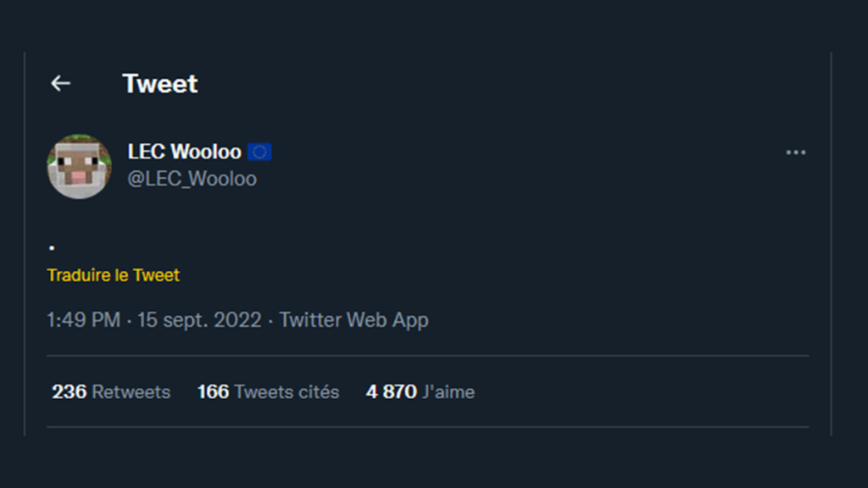Click 'J'aime' label next to the count
The height and width of the screenshot is (488, 868).
click(x=448, y=391)
